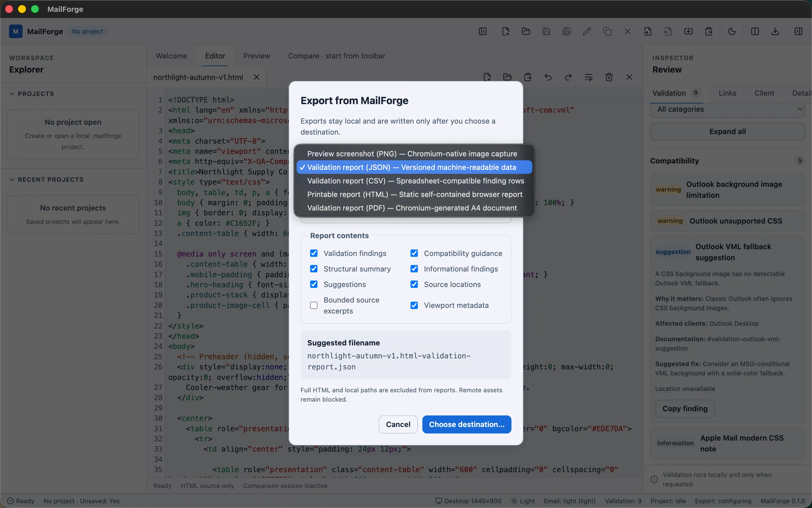Click the file-import arrow icon in top toolbar

coord(648,32)
